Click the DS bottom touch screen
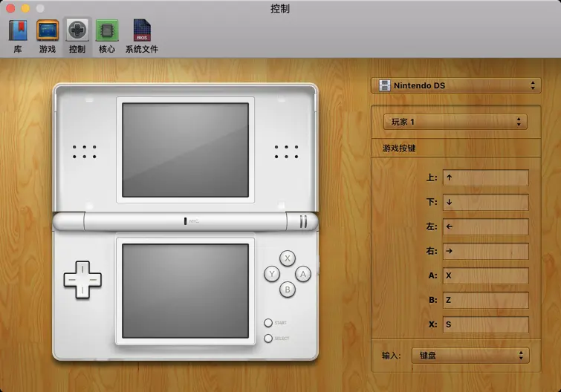Image resolution: width=561 pixels, height=392 pixels. (185, 291)
